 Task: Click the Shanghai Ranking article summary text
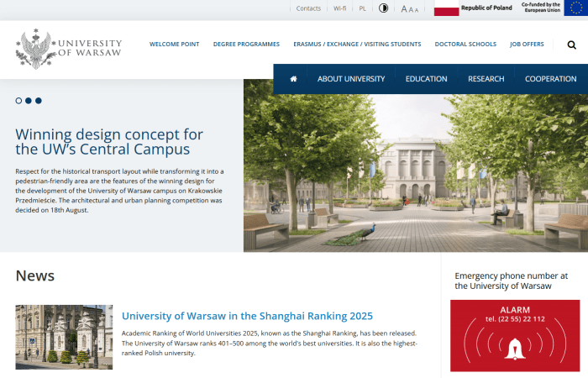pyautogui.click(x=270, y=343)
